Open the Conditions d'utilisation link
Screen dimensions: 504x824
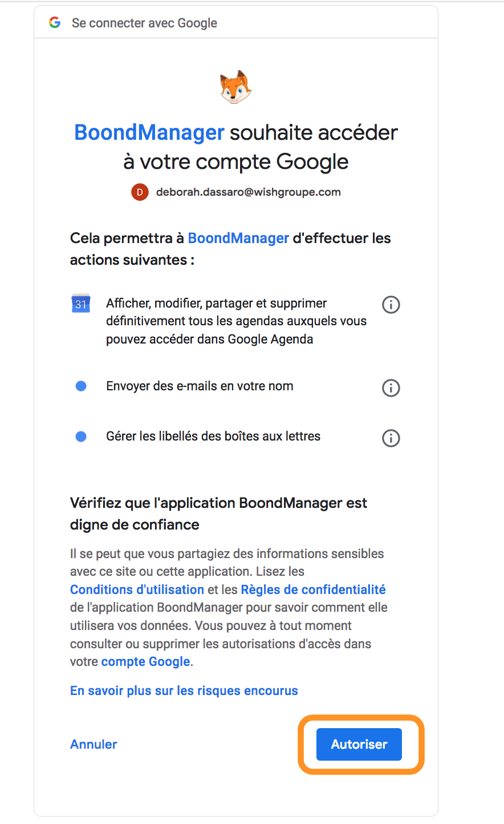(137, 589)
